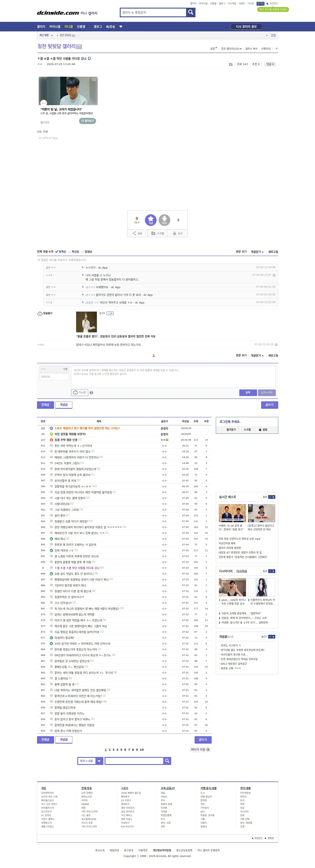Screen dimensions: 315x868
Task: Open the BJ방송 nav menu
Action: (x=110, y=27)
